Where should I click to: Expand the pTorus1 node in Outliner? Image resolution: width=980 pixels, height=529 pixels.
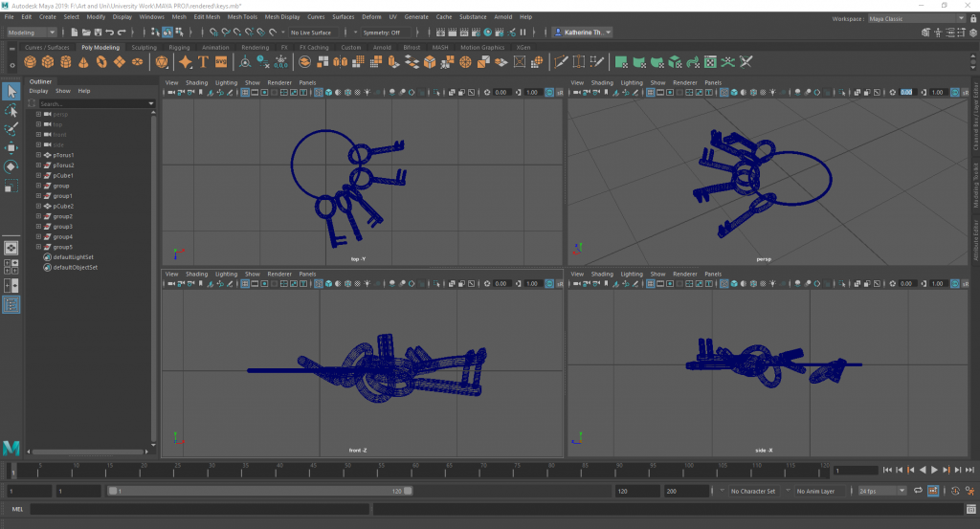38,155
